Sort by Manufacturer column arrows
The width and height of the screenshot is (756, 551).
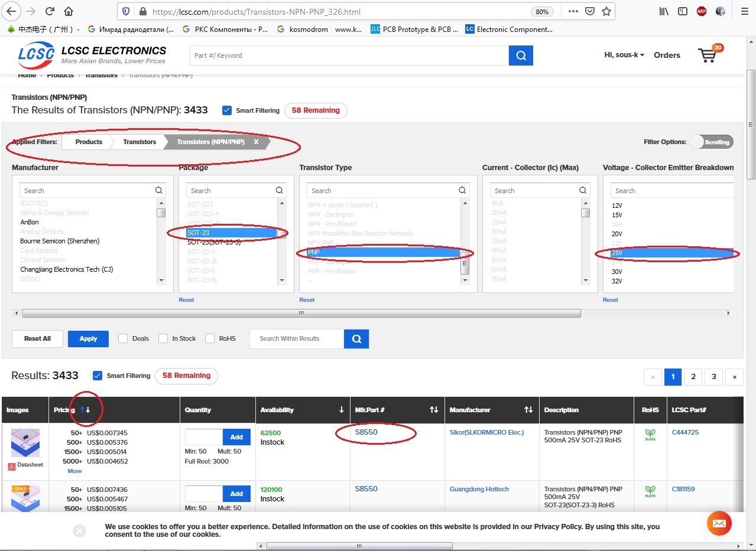click(528, 410)
